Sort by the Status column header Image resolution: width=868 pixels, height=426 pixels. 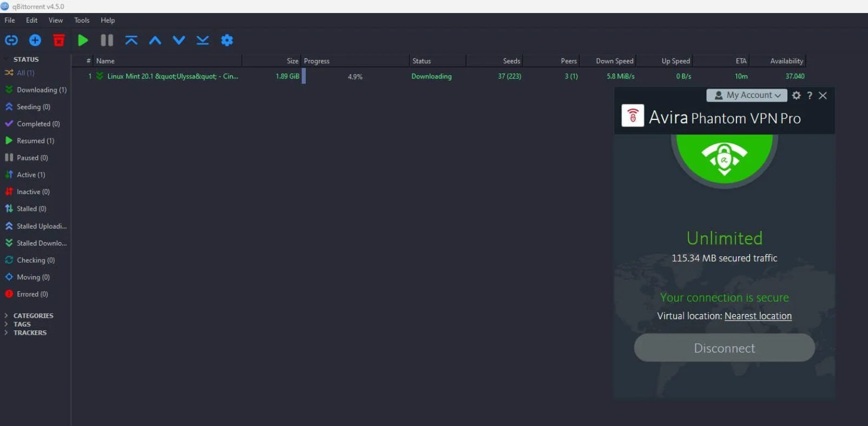[437, 61]
